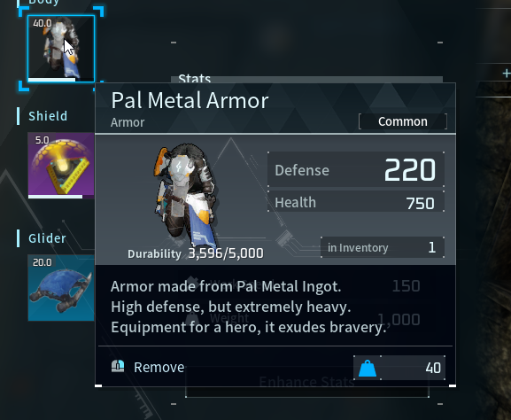Click the Health 750 stat row
The image size is (511, 420).
[x=356, y=203]
